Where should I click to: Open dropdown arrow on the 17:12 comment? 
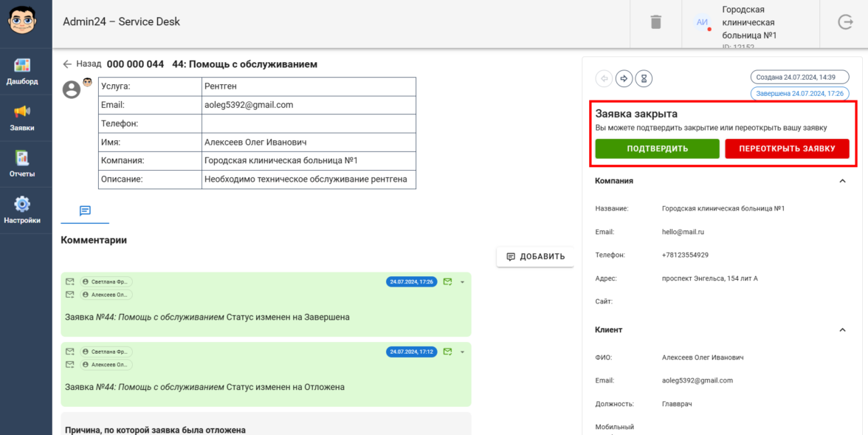pos(462,352)
